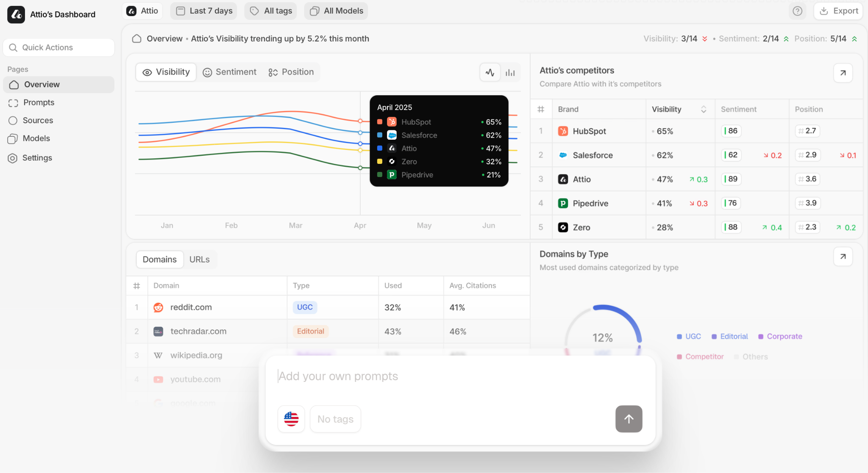This screenshot has height=473, width=868.
Task: Expand the Domains by Type panel arrow
Action: tap(843, 256)
